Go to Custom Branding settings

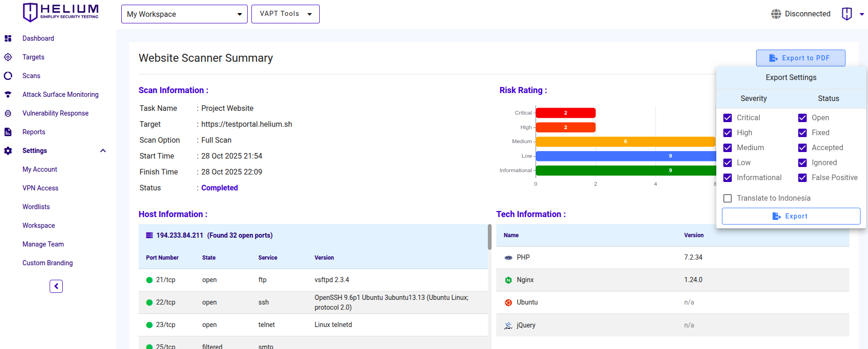[x=47, y=263]
